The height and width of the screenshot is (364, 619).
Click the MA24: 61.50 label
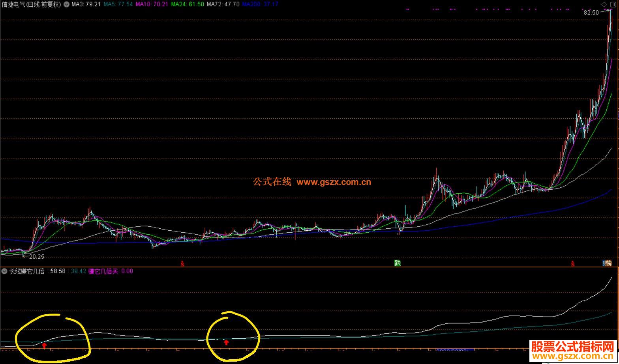pyautogui.click(x=188, y=4)
